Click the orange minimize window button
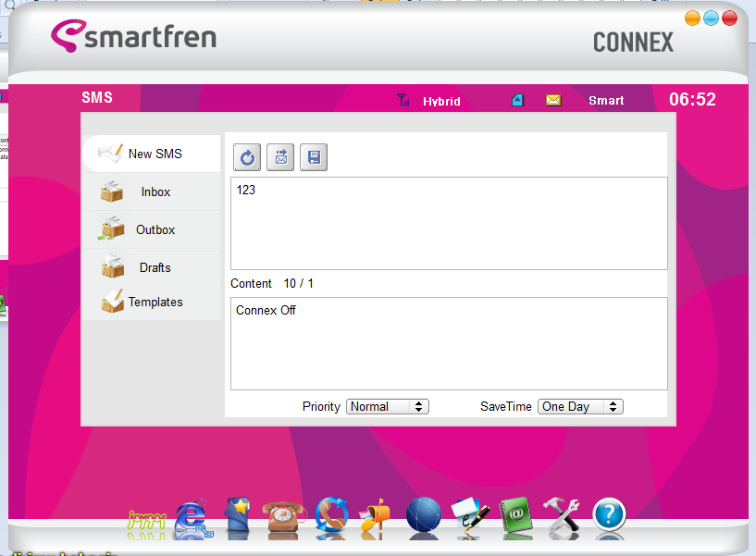This screenshot has height=556, width=756. [x=692, y=19]
